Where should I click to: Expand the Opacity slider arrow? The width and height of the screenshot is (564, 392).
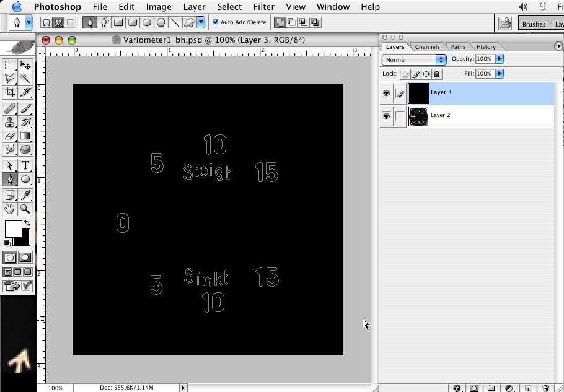pos(500,59)
